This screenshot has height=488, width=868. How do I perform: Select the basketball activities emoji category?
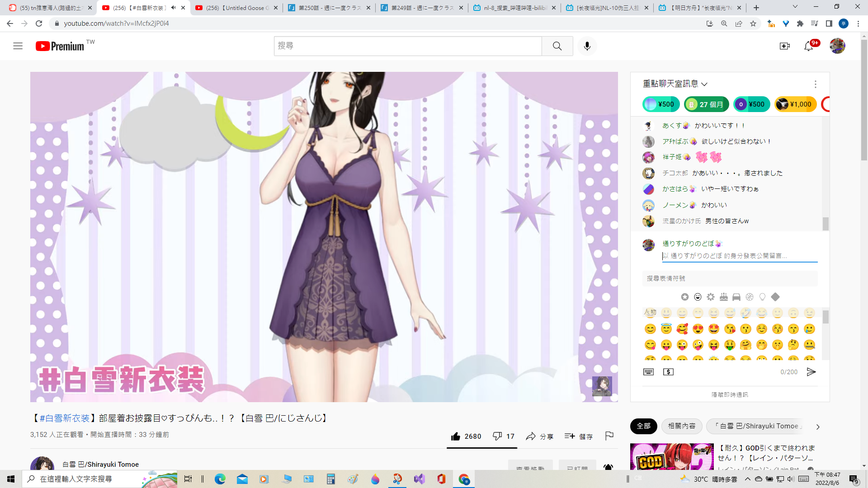point(750,297)
